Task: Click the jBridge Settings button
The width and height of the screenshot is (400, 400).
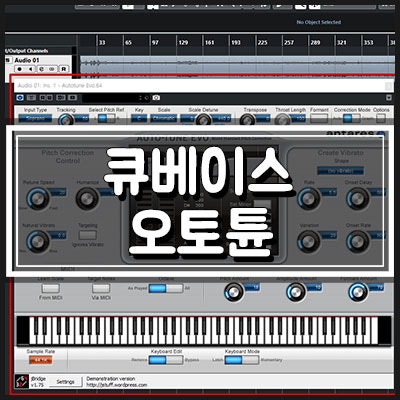Action: tap(65, 382)
